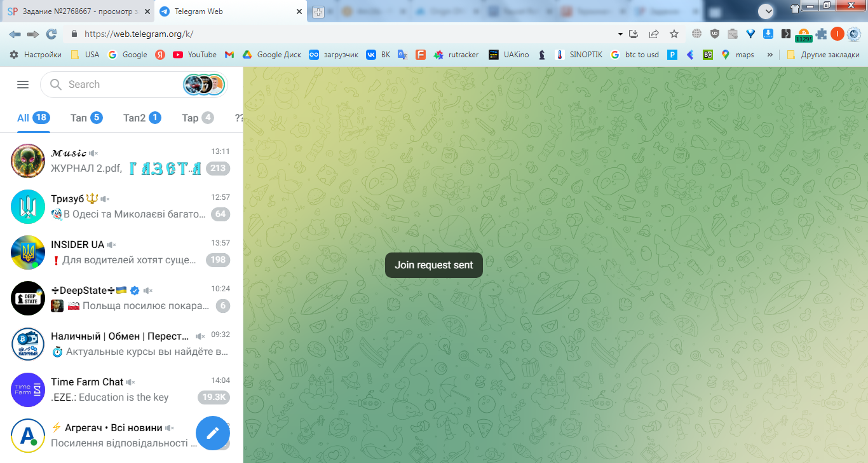Click the Time Farm purple avatar
This screenshot has width=868, height=463.
tap(28, 390)
